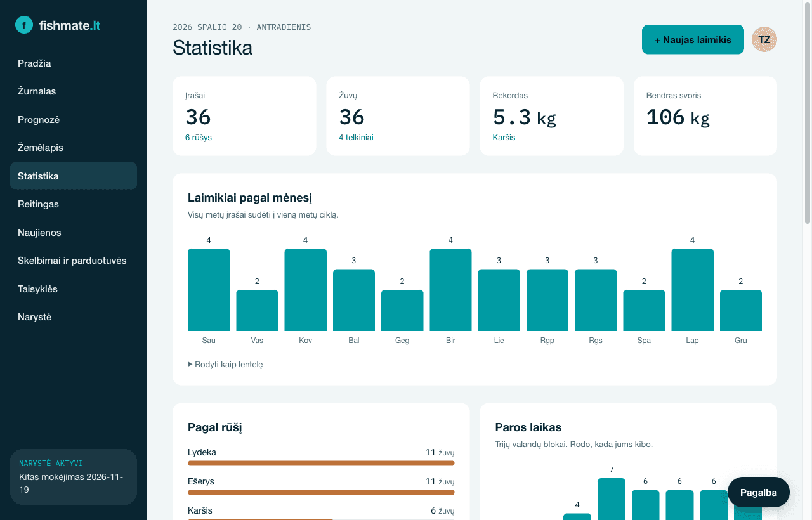Select the Statistika sidebar item
The height and width of the screenshot is (520, 812).
click(x=74, y=176)
